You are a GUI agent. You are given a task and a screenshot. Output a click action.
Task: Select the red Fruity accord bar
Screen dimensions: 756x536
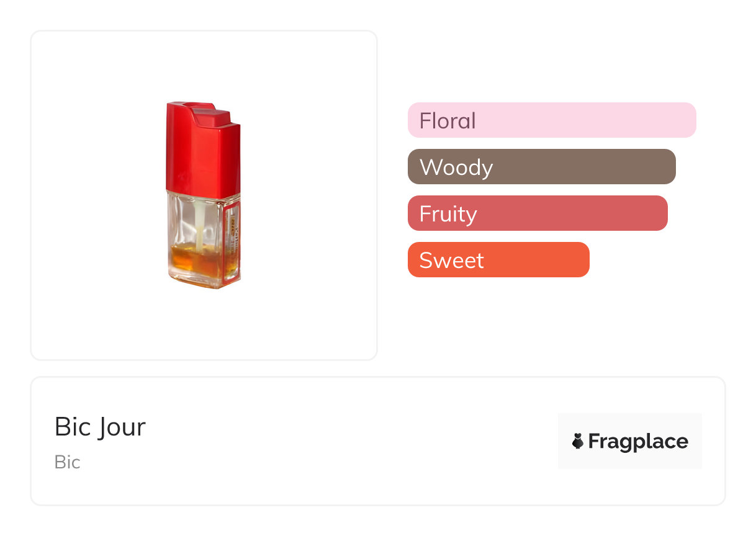point(537,213)
